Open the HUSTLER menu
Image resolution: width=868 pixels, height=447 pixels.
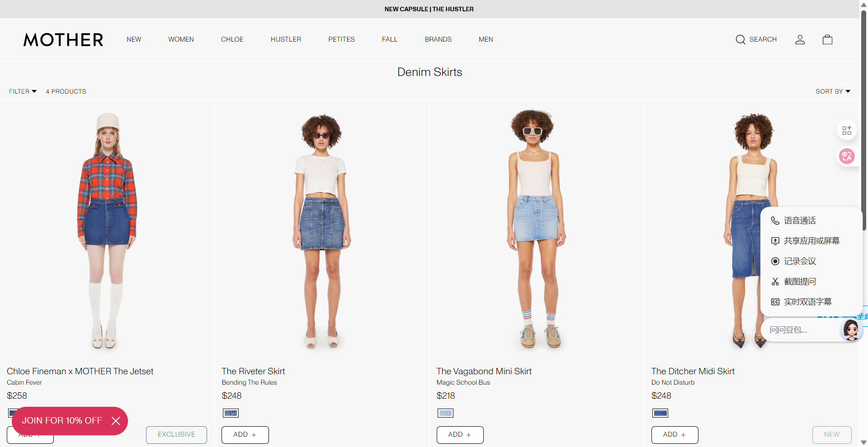click(x=286, y=39)
